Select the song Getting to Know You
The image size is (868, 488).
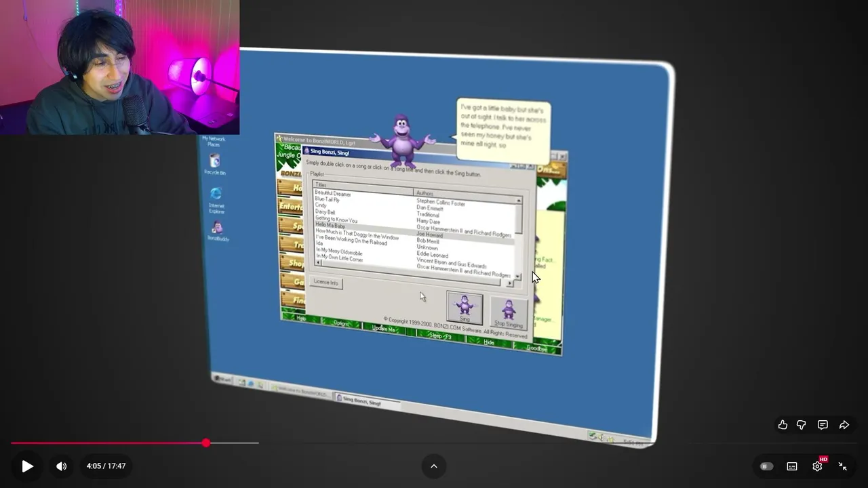pos(336,220)
